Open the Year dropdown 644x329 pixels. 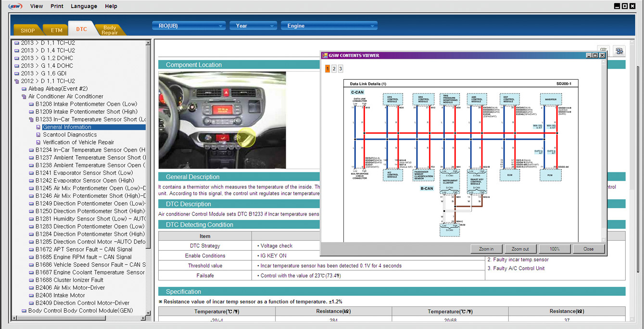253,26
